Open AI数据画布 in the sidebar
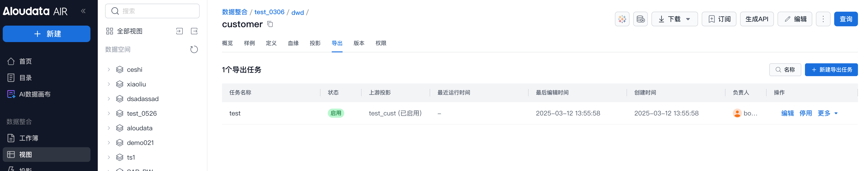This screenshot has height=171, width=868. pos(35,94)
